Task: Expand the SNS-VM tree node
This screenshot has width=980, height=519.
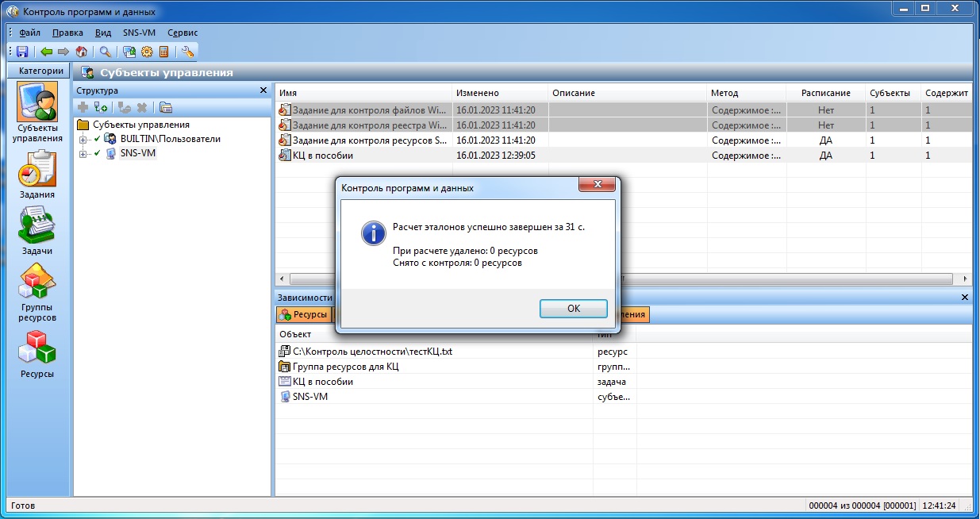Action: [83, 154]
